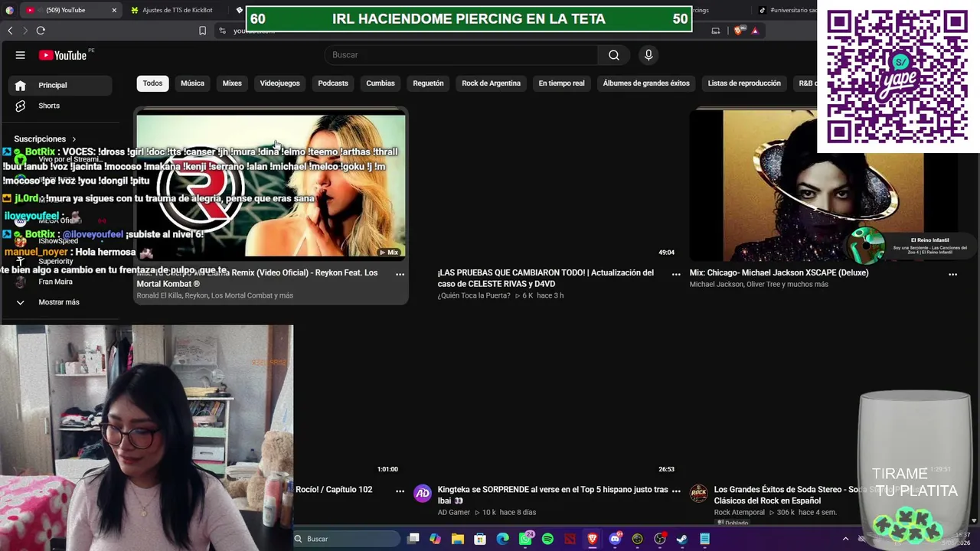The width and height of the screenshot is (980, 551).
Task: Bookmark this page with the bookmark icon
Action: pyautogui.click(x=202, y=31)
